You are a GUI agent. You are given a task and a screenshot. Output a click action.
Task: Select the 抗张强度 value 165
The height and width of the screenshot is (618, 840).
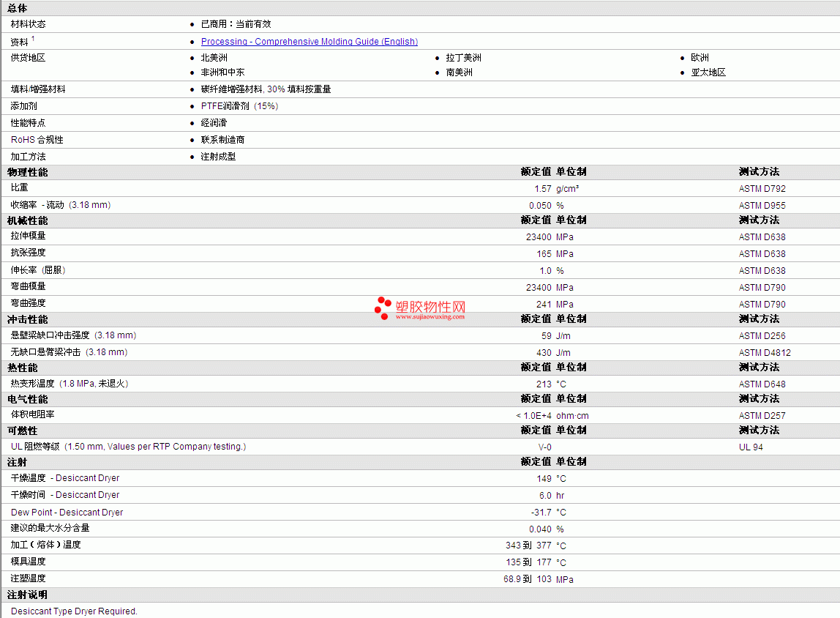tap(544, 254)
